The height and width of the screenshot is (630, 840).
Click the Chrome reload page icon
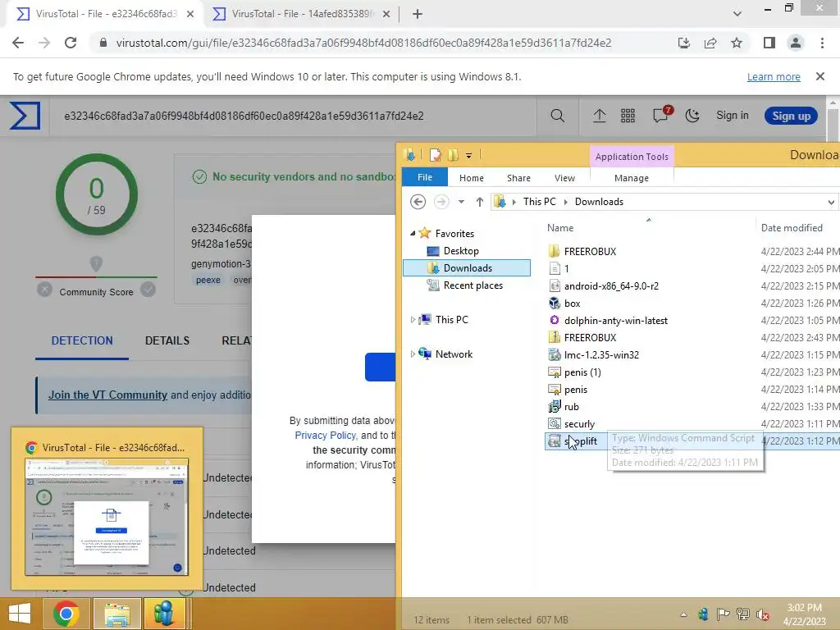coord(71,43)
